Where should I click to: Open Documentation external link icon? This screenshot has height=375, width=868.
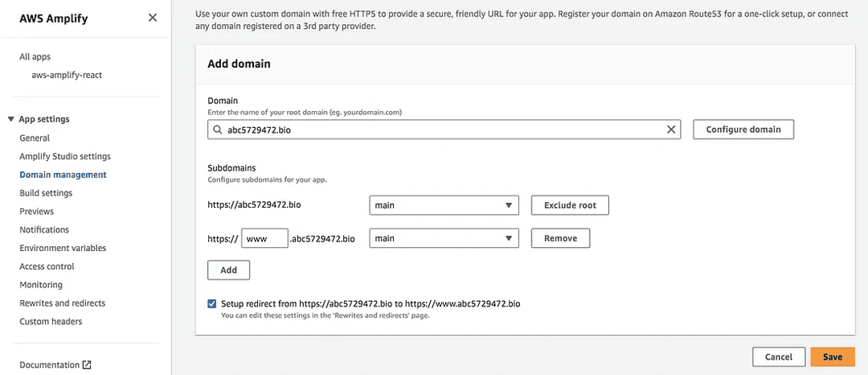(87, 365)
